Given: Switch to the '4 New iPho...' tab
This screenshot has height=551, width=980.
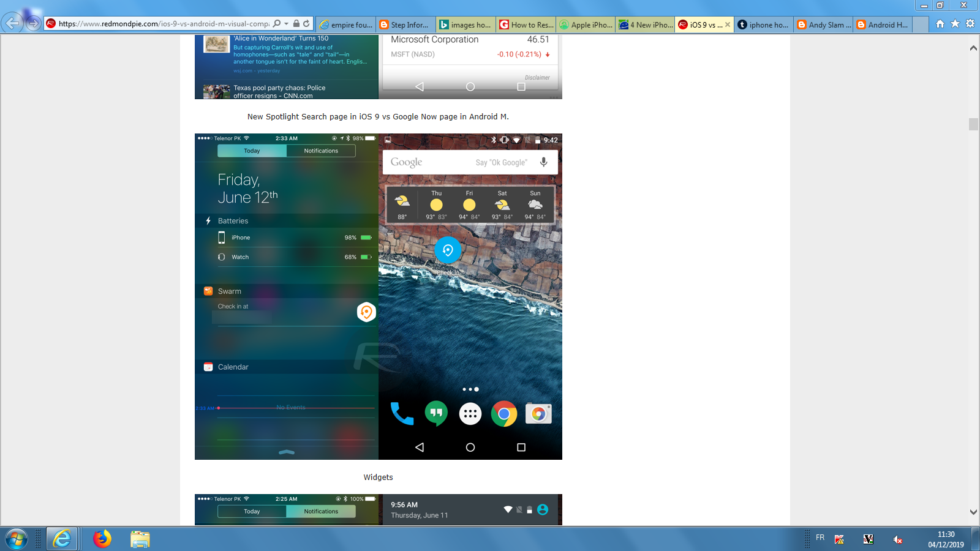Looking at the screenshot, I should 646,24.
